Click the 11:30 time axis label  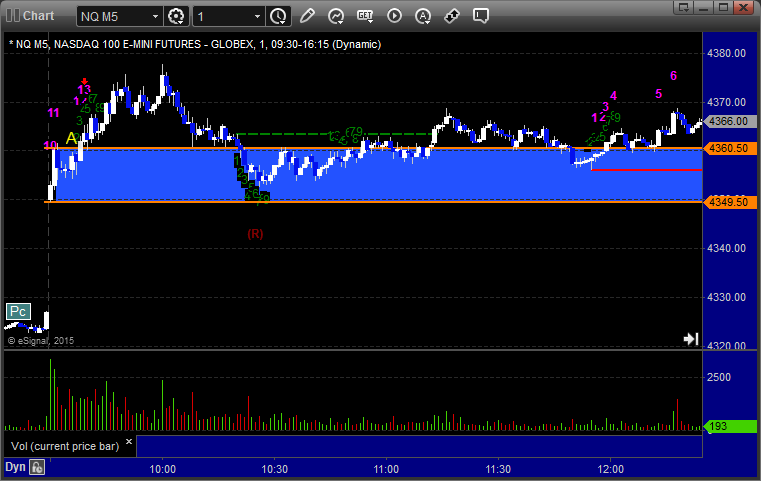[x=498, y=469]
